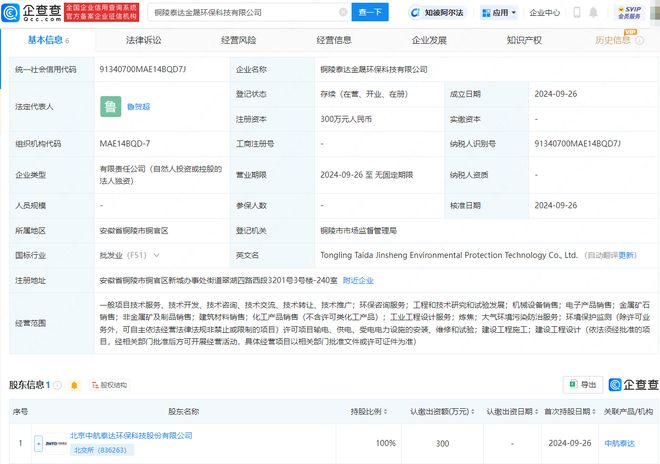
Task: Switch to 企业发展 tab
Action: [429, 40]
